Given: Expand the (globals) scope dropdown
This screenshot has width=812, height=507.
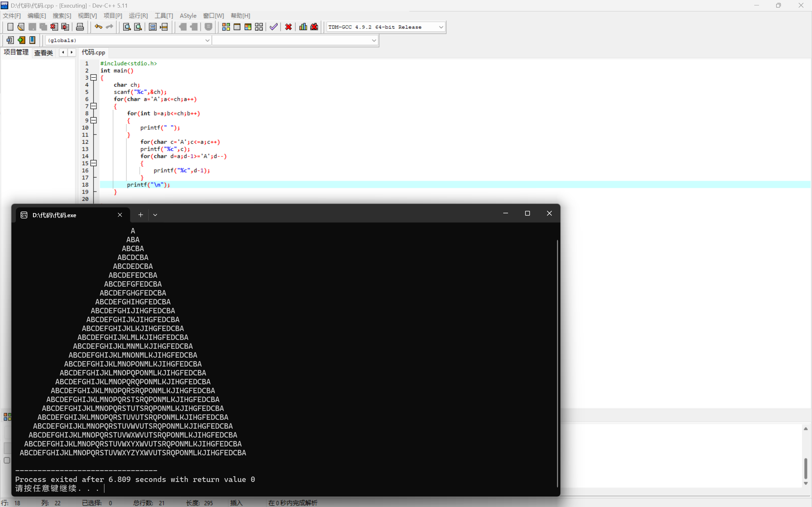Looking at the screenshot, I should 207,41.
